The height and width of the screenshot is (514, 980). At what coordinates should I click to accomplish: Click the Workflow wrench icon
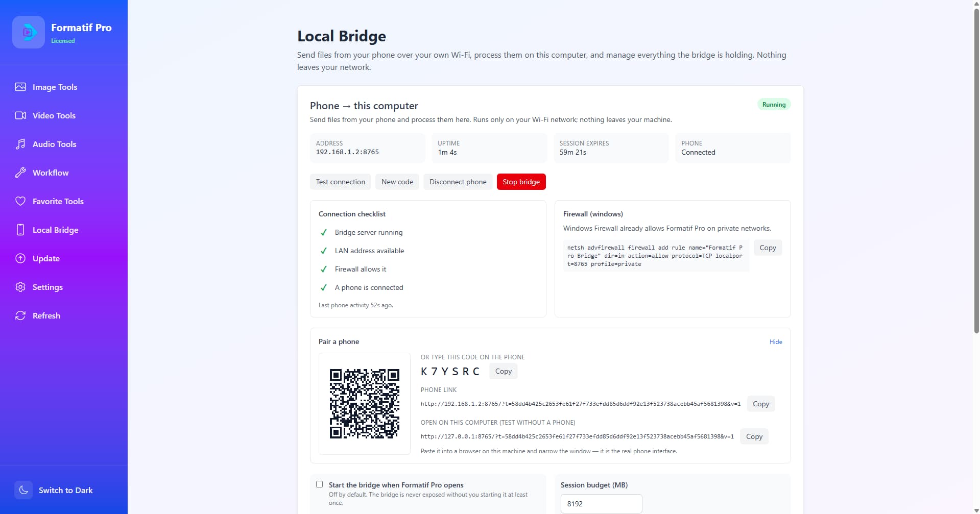(20, 173)
